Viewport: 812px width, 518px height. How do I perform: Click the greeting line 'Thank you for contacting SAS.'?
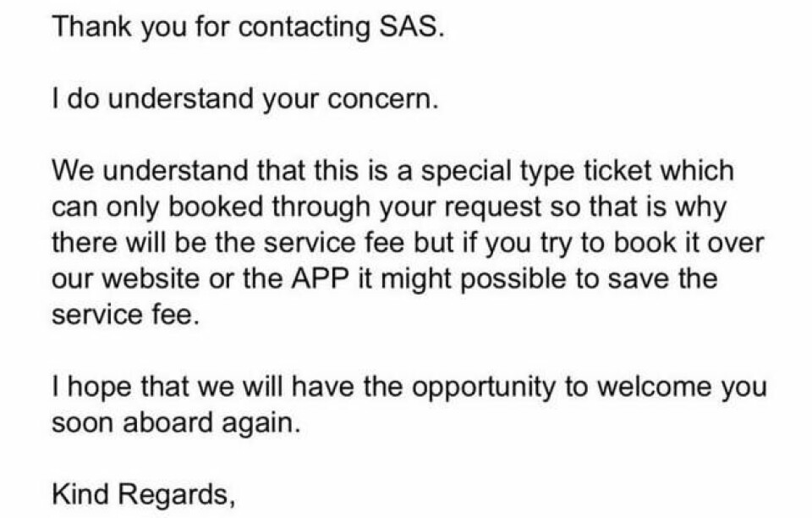coord(248,27)
